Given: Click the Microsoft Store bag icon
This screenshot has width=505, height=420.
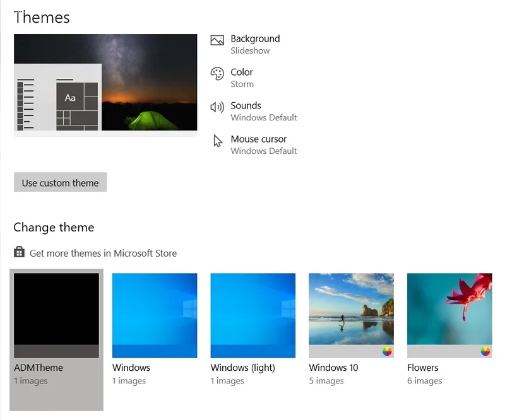Looking at the screenshot, I should pos(19,252).
